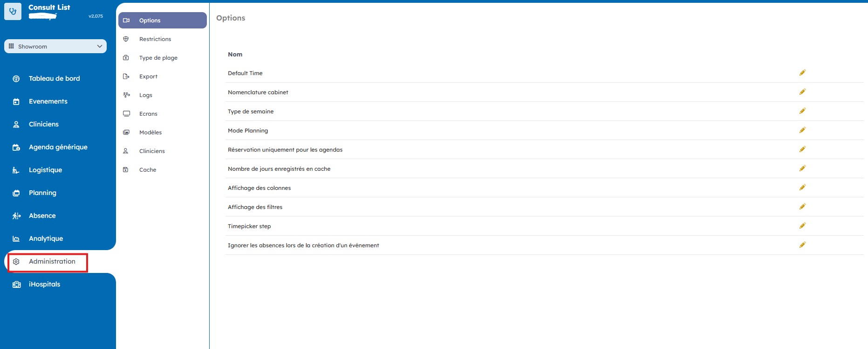Edit Nombre de jours enregistrés en cache

(x=802, y=168)
